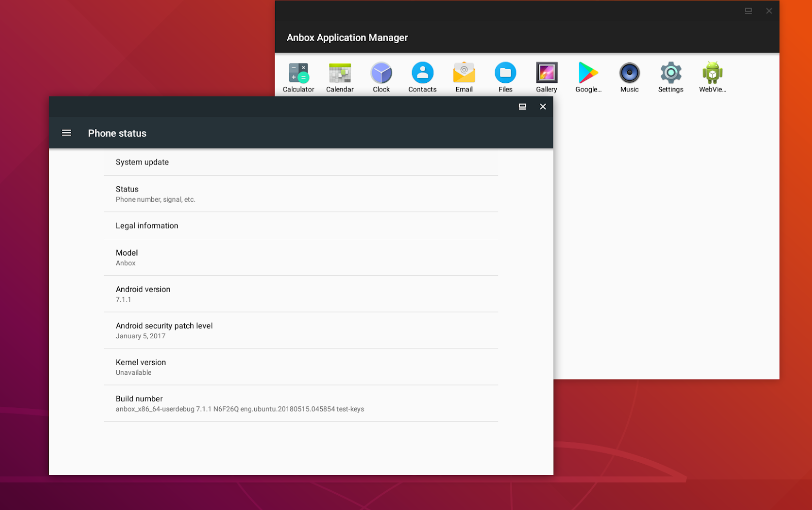Open the Calculator app
This screenshot has height=510, width=812.
click(x=298, y=76)
